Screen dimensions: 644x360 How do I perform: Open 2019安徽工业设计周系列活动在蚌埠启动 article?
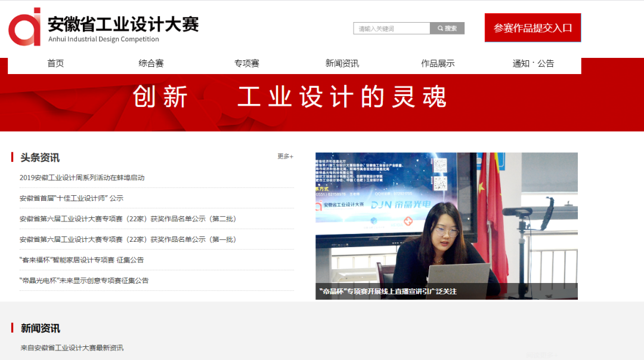pos(82,178)
